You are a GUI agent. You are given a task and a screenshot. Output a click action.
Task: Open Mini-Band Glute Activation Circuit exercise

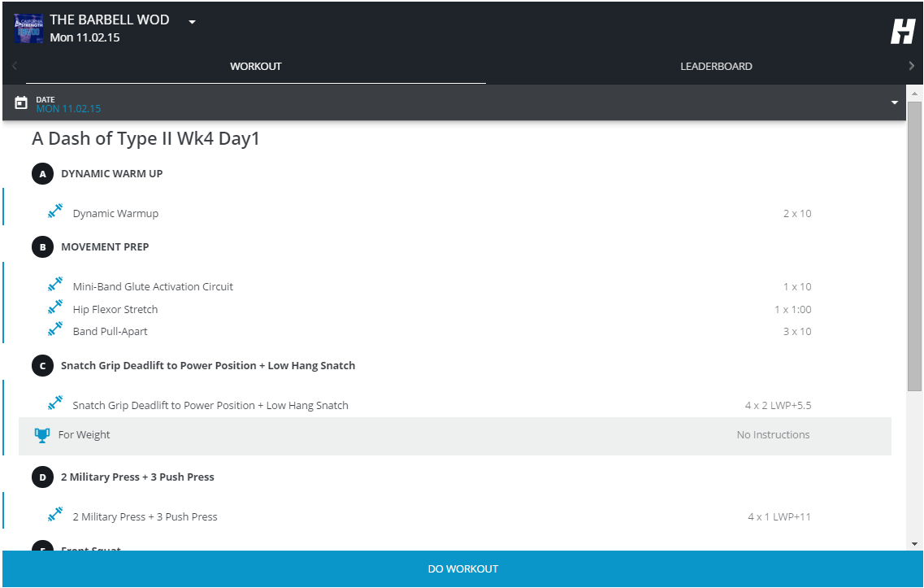coord(153,286)
